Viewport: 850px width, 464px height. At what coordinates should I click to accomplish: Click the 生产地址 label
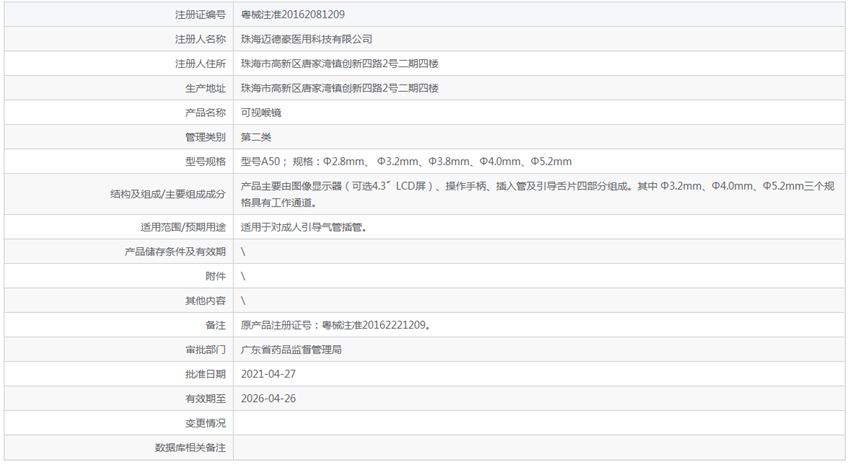click(205, 88)
